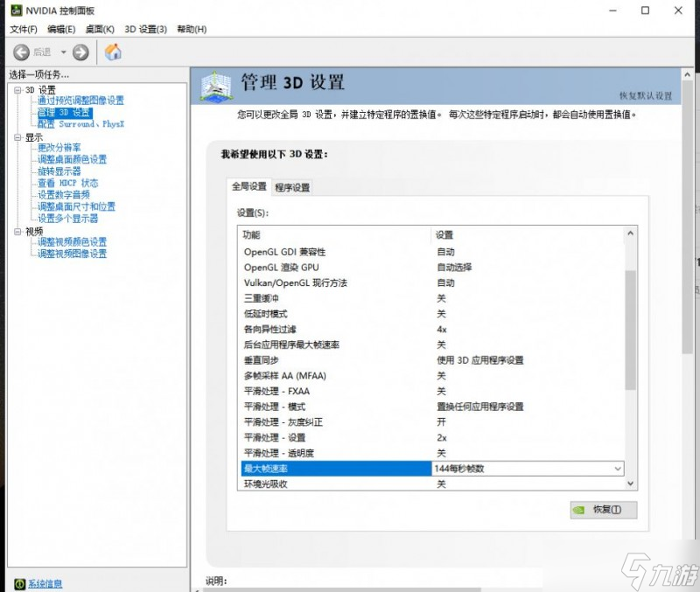The height and width of the screenshot is (592, 700).
Task: Open 调整桌面尺寸和位置 task
Action: (76, 206)
